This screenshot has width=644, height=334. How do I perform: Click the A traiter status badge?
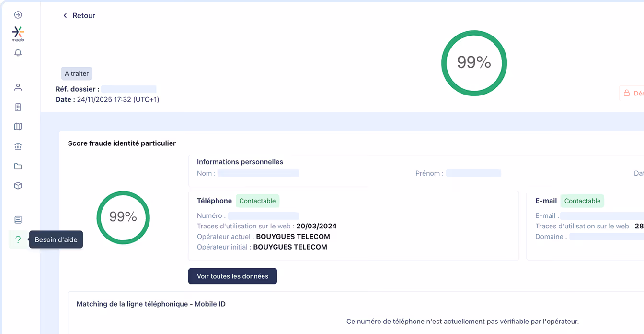(x=76, y=73)
